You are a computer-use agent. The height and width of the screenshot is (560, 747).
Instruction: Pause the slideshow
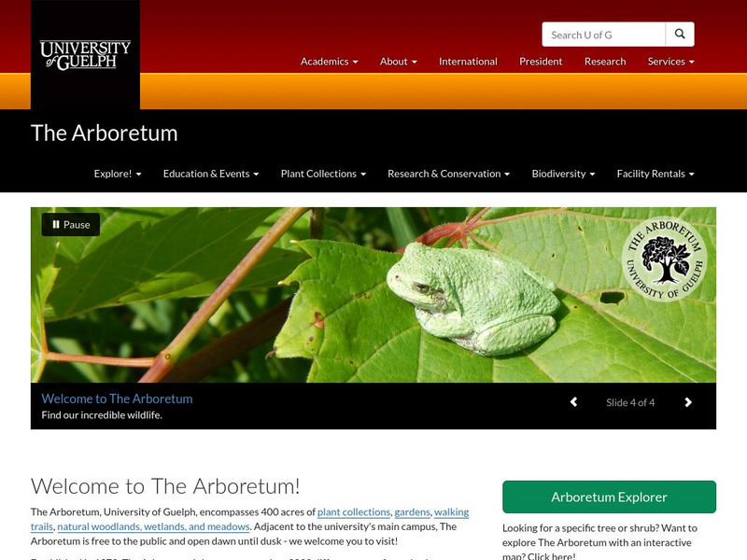[71, 224]
